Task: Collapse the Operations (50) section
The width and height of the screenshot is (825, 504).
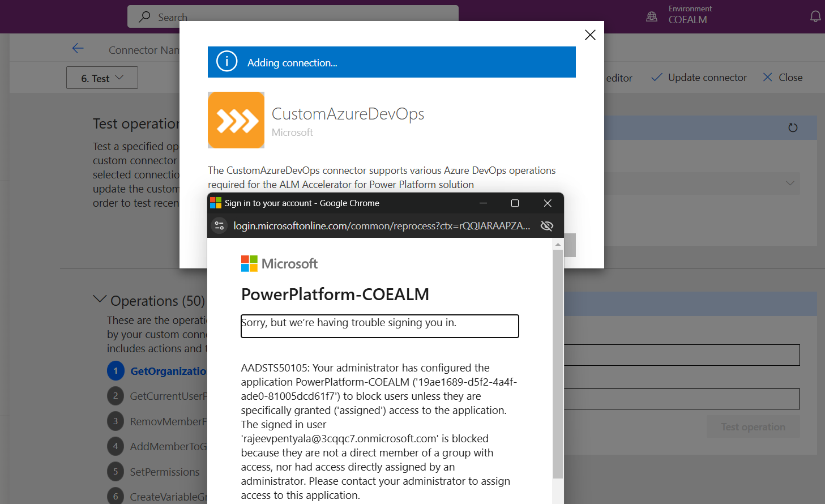Action: [x=100, y=299]
